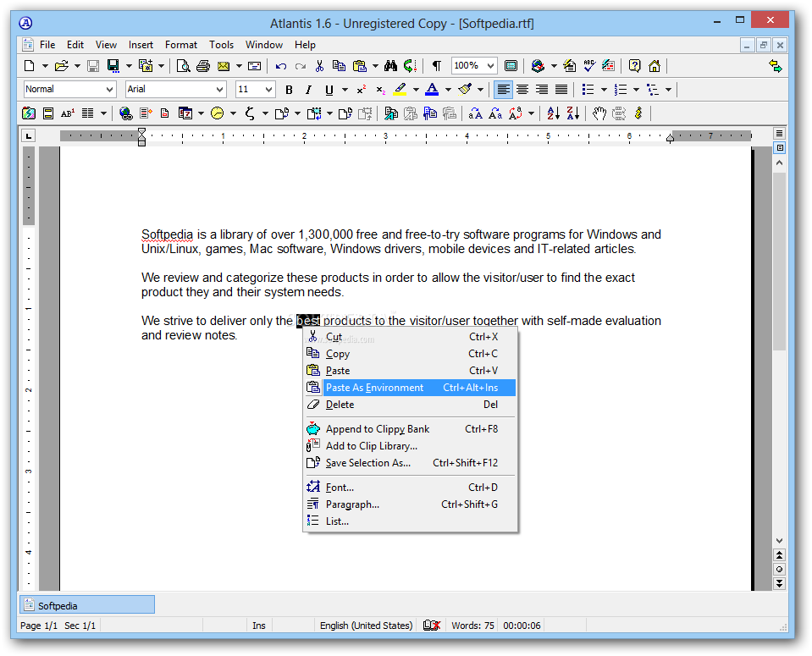Viewport: 812px width, 656px height.
Task: Open the Format menu
Action: (x=180, y=45)
